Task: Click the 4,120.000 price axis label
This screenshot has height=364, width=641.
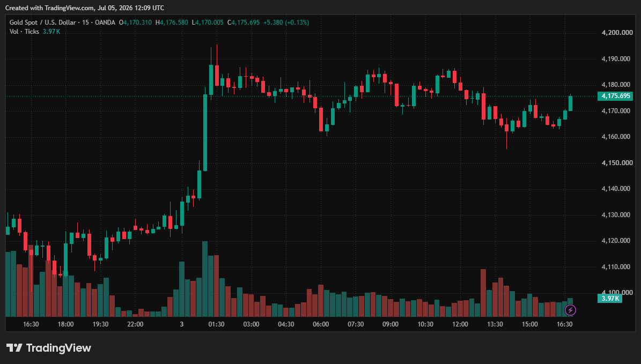Action: pos(616,241)
